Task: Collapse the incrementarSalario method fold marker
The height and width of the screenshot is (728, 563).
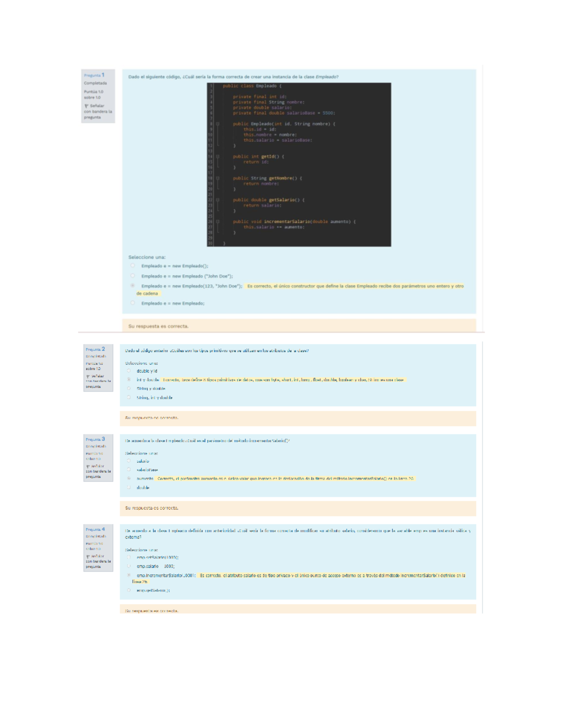Action: (218, 222)
